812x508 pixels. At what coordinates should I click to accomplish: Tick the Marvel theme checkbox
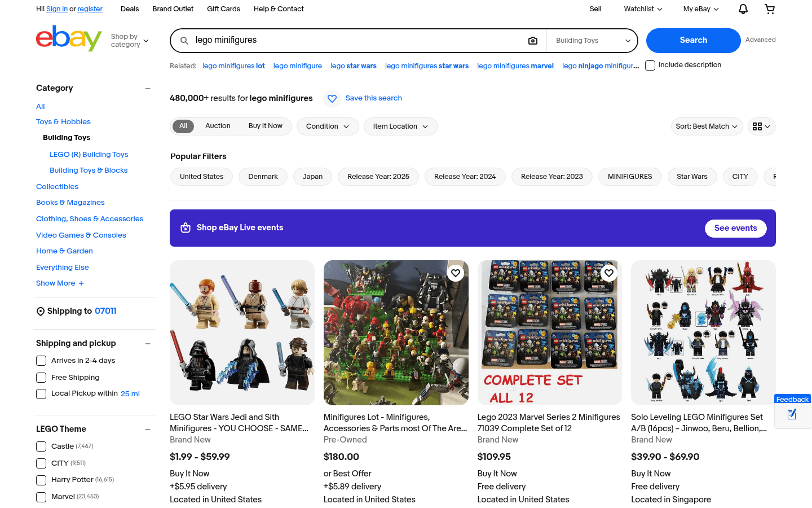point(41,497)
